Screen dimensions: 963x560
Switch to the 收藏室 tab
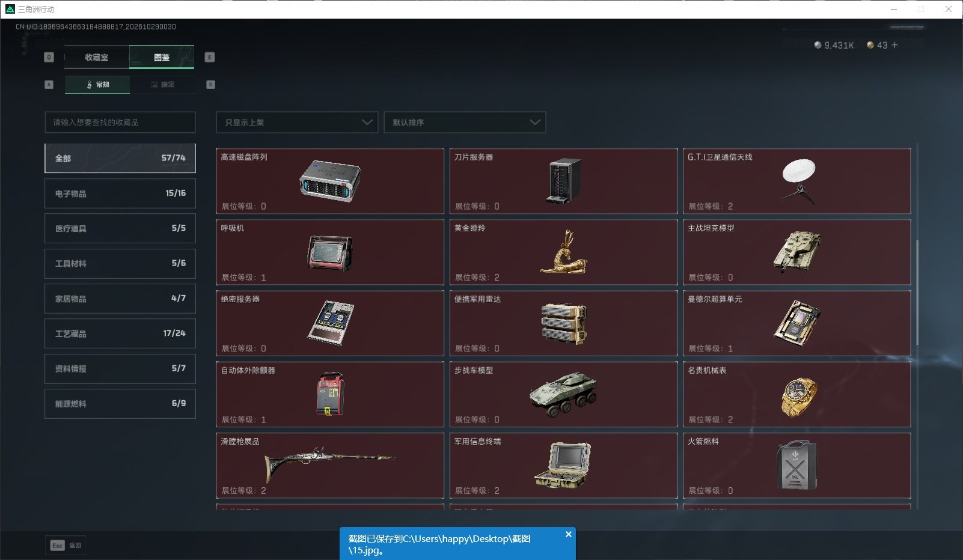point(97,57)
